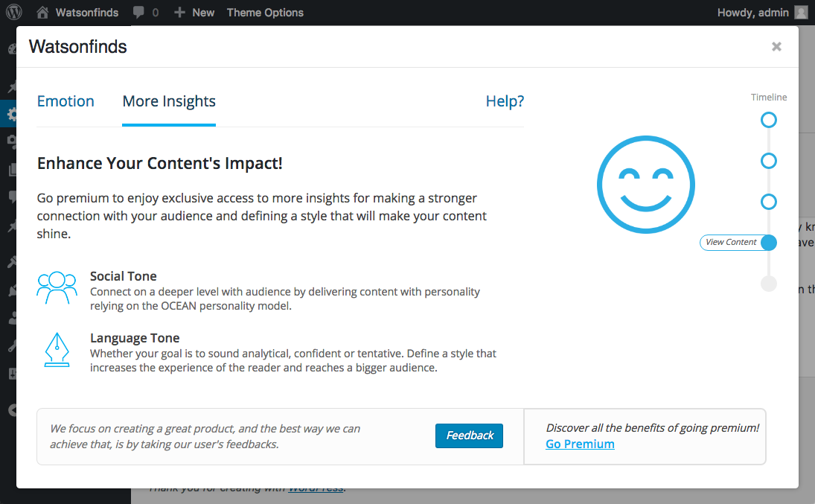The height and width of the screenshot is (504, 815).
Task: Open the Help? link
Action: point(505,101)
